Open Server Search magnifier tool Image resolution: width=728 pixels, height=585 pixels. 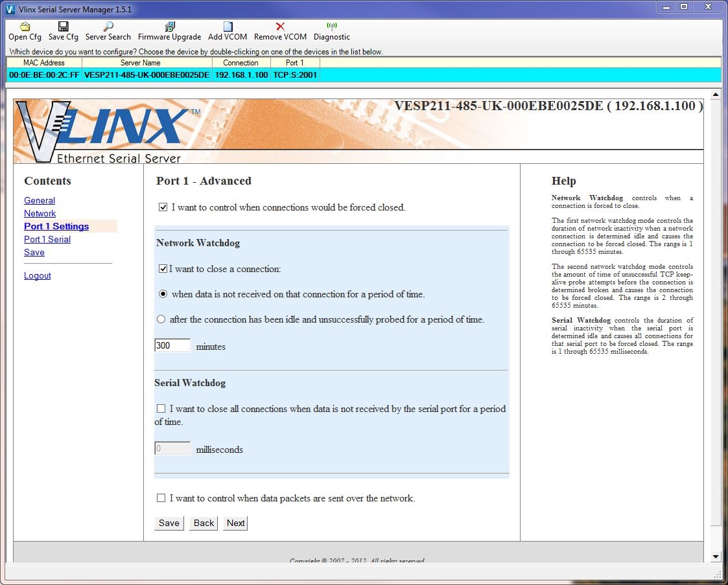click(x=108, y=27)
